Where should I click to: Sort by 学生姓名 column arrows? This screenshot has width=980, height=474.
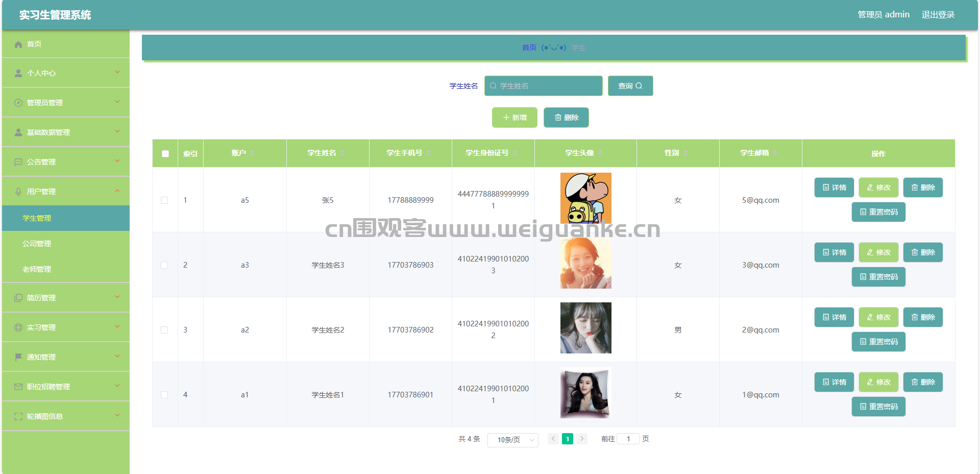342,153
